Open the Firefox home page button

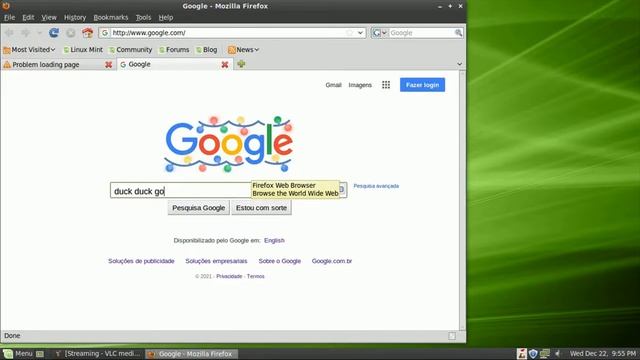tap(87, 33)
